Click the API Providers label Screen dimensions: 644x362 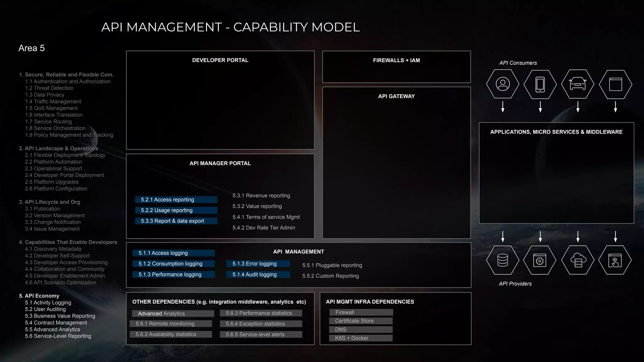pyautogui.click(x=515, y=283)
